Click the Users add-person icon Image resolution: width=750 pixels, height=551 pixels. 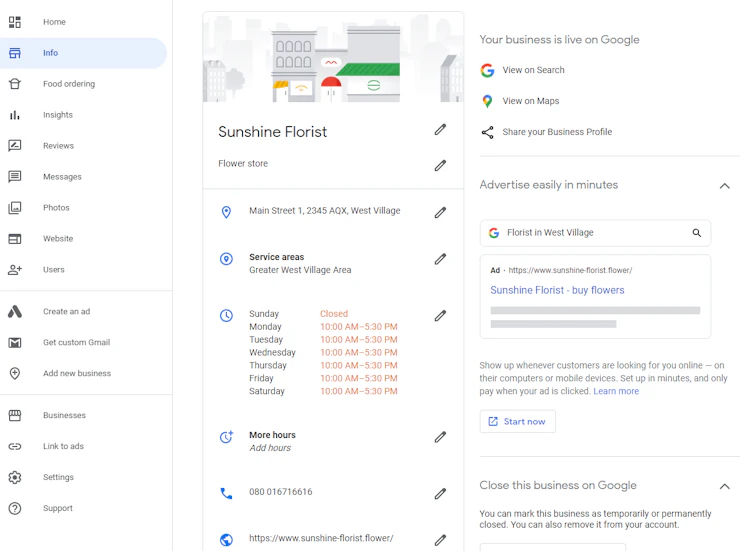[x=15, y=270]
